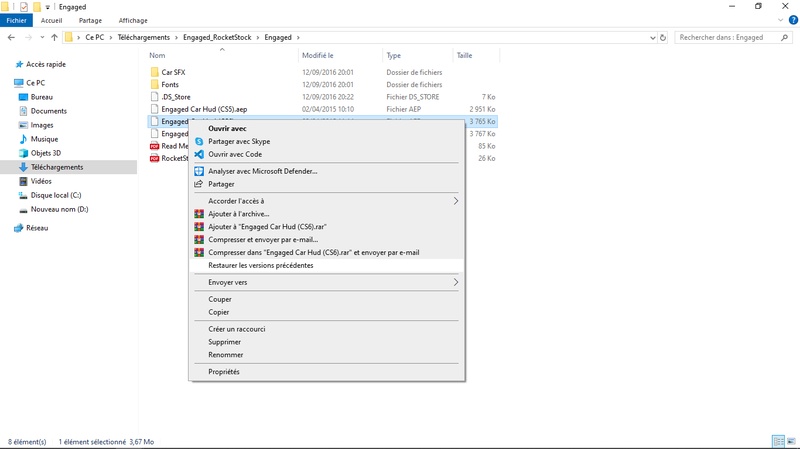The width and height of the screenshot is (800, 449).
Task: Choose Renommer from the context menu
Action: [225, 355]
